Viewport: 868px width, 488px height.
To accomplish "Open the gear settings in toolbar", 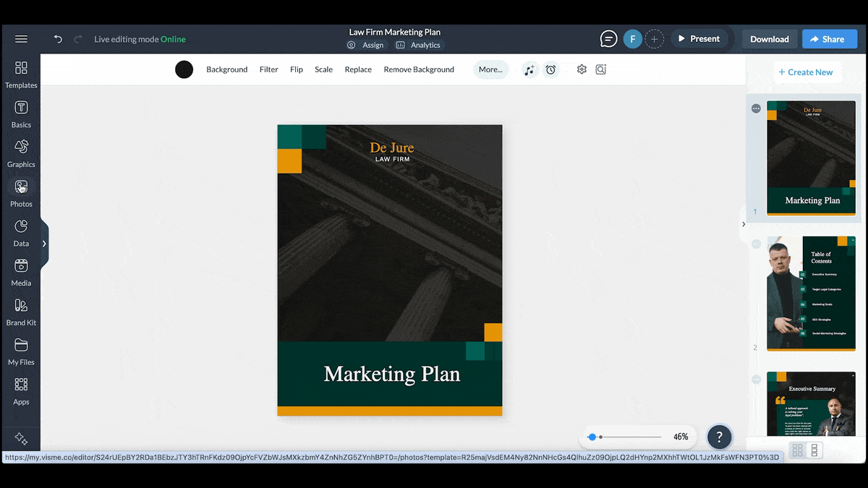I will click(582, 69).
